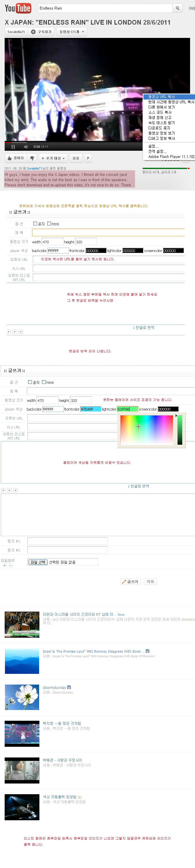Image resolution: width=195 pixels, height=868 pixels.
Task: Open the 동영상 575개 dropdown
Action: (x=72, y=32)
